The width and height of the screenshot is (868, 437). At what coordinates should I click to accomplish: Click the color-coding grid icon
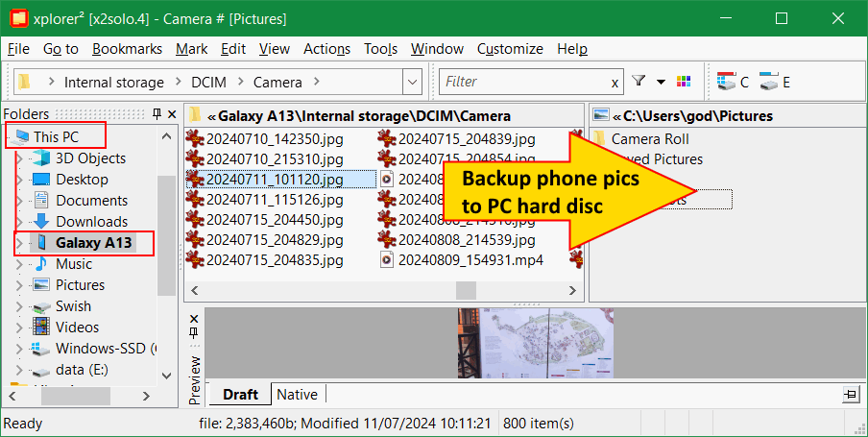[x=684, y=82]
